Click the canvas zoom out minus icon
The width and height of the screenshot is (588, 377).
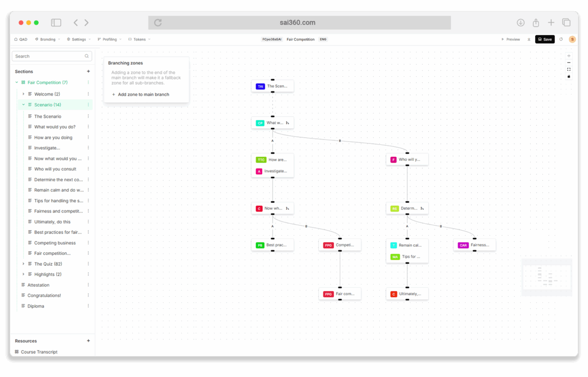[569, 63]
